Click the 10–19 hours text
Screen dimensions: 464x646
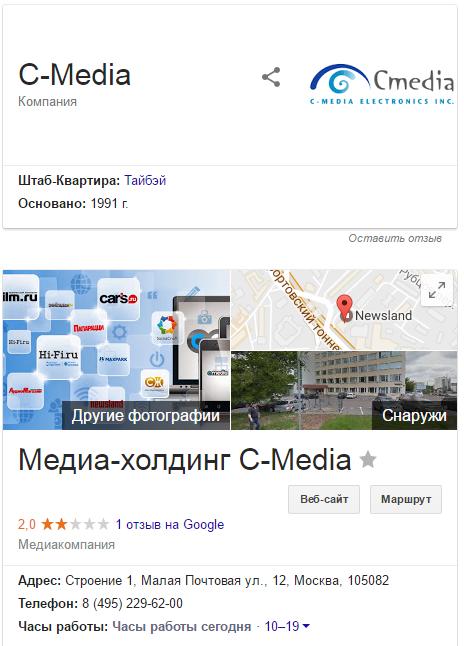point(282,627)
